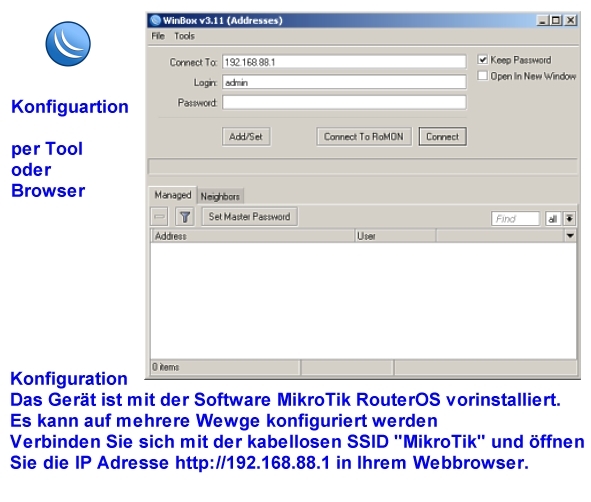The width and height of the screenshot is (591, 502).
Task: Open the 'all' search scope dropdown arrow
Action: tap(569, 219)
